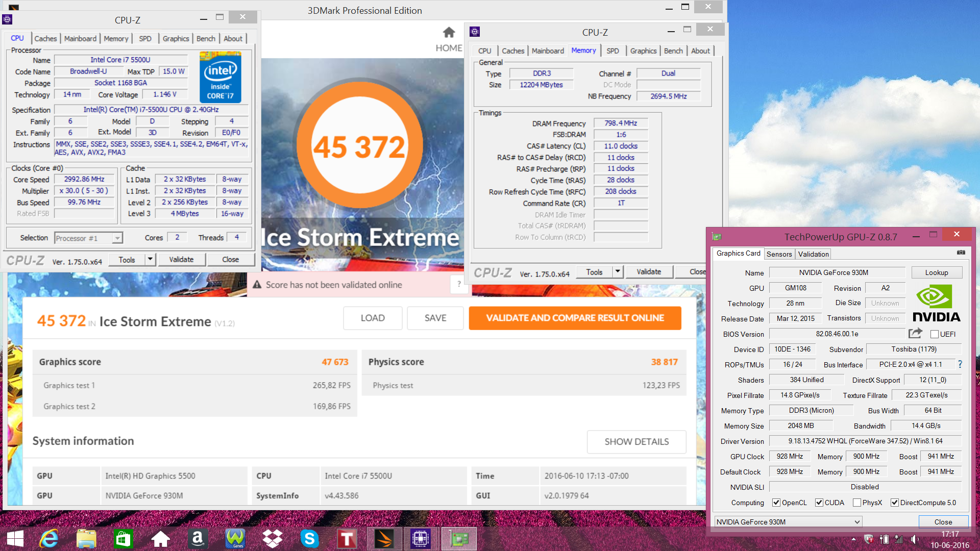Launch WildTangent Games from taskbar
Screen dimensions: 980x551
point(235,539)
